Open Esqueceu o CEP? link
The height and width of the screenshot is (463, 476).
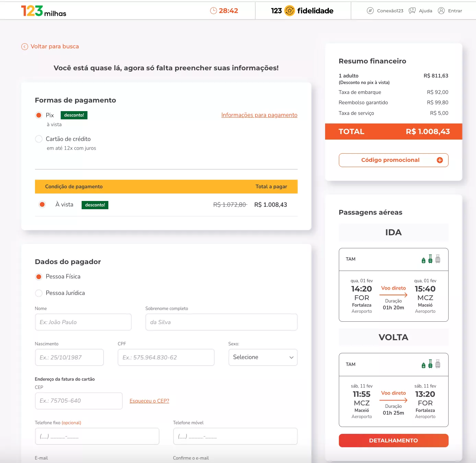149,401
